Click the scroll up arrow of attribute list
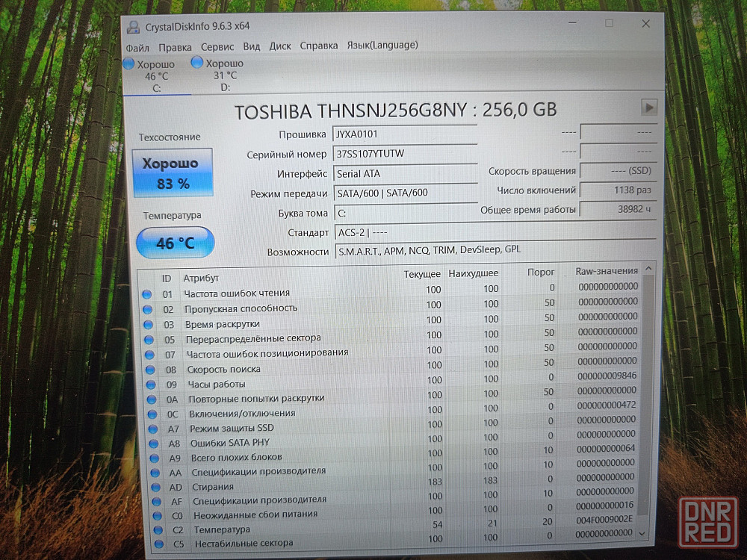 (x=648, y=269)
